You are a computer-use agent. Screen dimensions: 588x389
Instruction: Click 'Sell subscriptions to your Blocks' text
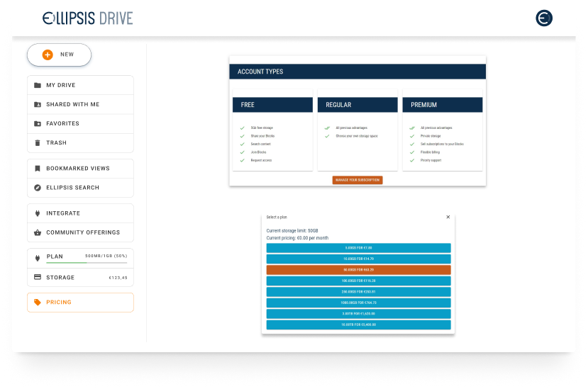pos(442,144)
